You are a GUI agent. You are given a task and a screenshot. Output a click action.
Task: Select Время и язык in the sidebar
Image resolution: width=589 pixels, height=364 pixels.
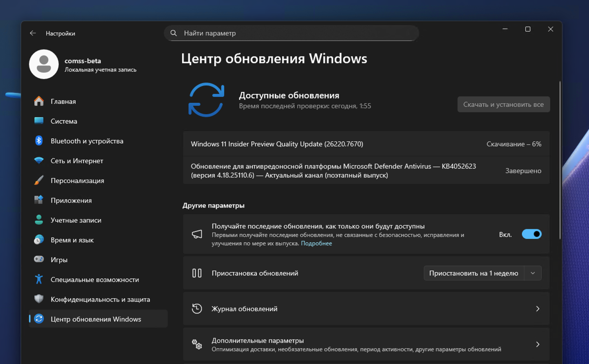click(72, 240)
